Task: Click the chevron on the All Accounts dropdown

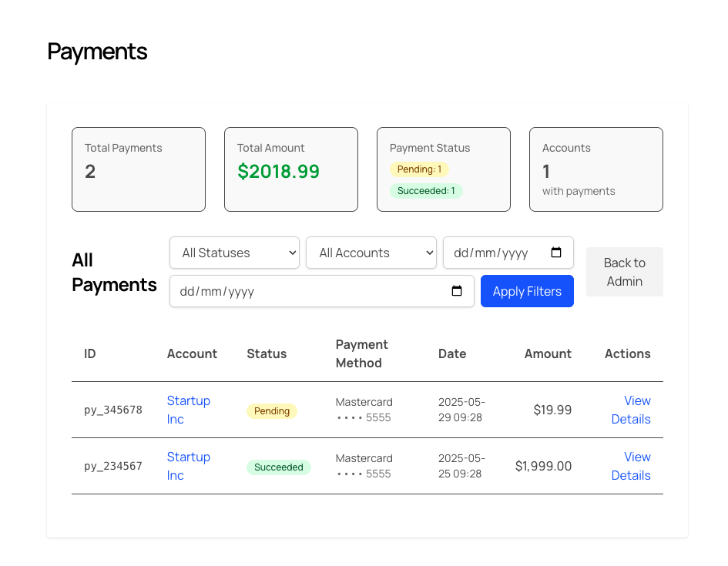Action: click(429, 252)
